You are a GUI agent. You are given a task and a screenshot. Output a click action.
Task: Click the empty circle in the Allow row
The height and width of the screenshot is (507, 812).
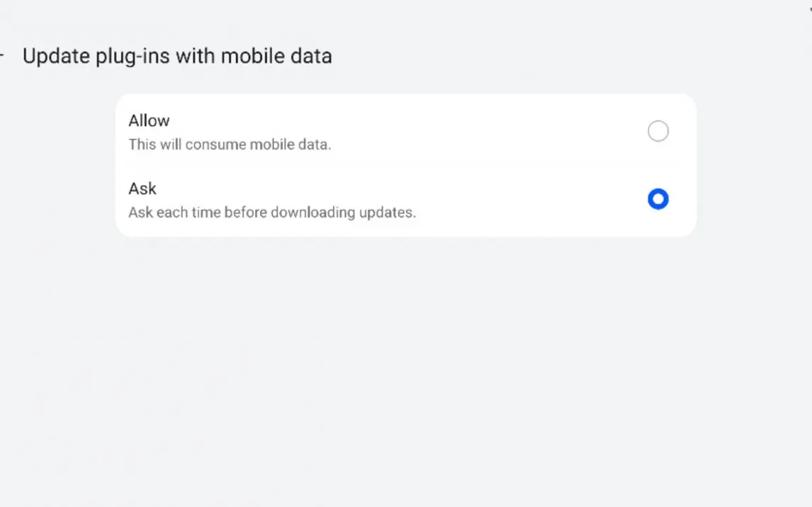[658, 131]
